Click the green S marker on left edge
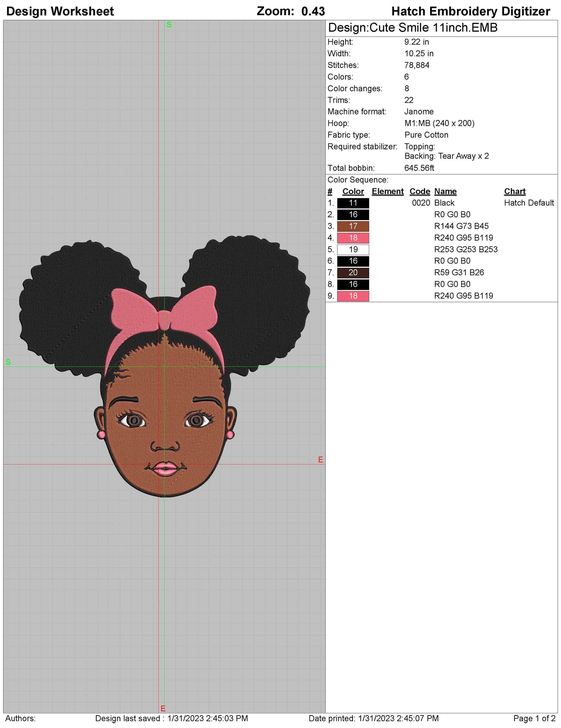561x728 pixels. point(8,362)
